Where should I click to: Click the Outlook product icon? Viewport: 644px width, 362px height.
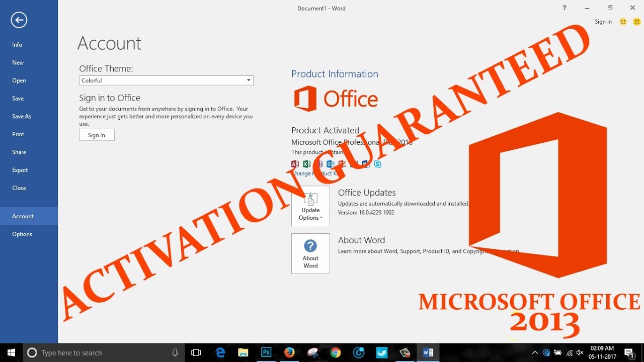pos(330,164)
